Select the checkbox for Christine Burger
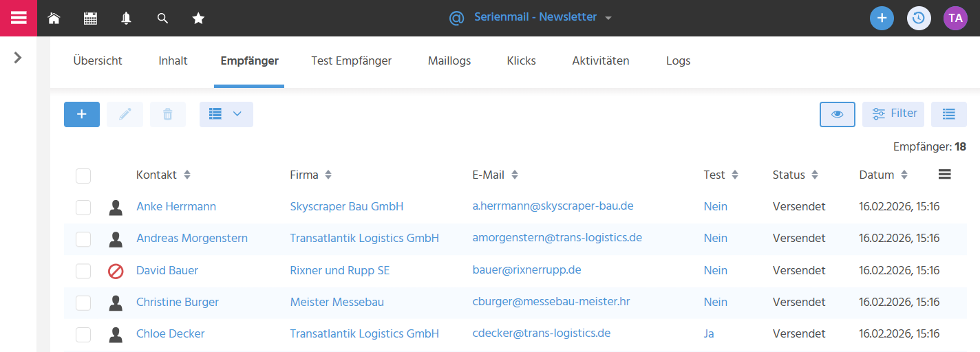This screenshot has height=352, width=980. (x=83, y=302)
